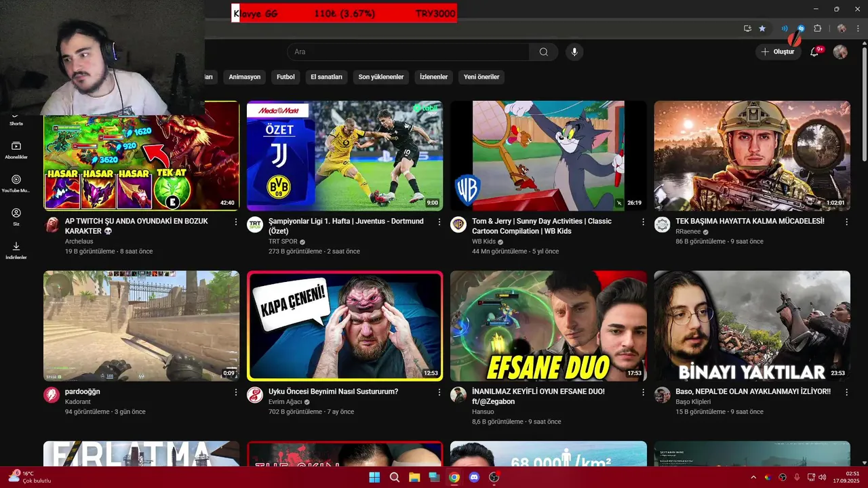
Task: Click the YouTube search magnifier button
Action: [543, 52]
